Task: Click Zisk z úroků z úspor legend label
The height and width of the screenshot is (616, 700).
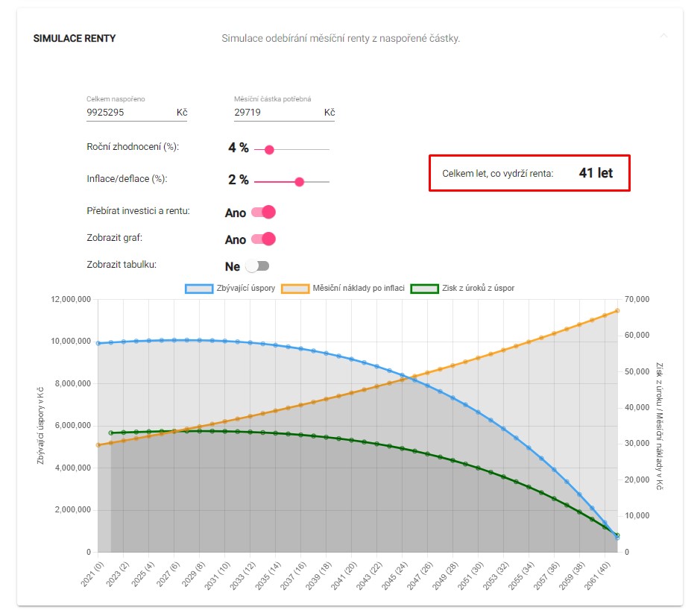Action: [477, 289]
